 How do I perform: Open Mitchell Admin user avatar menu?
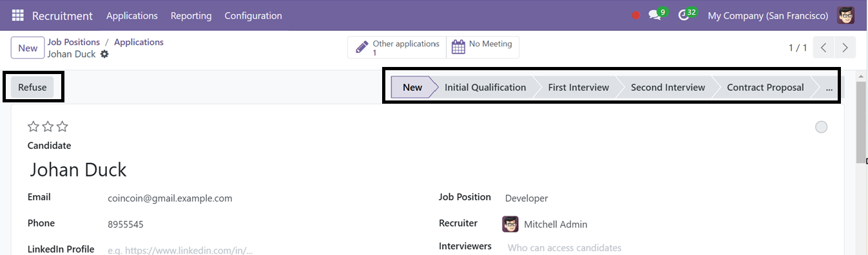pyautogui.click(x=845, y=15)
